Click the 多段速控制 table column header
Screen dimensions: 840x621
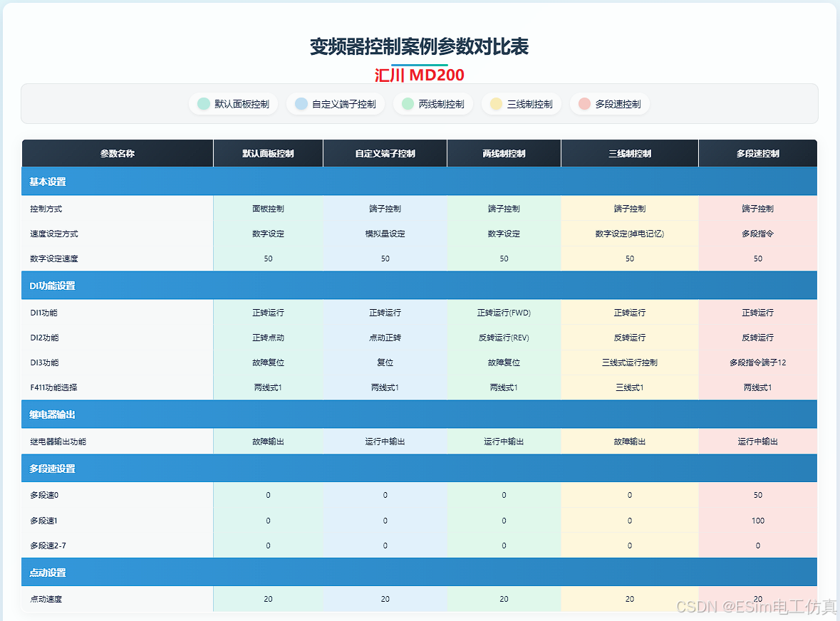click(758, 154)
